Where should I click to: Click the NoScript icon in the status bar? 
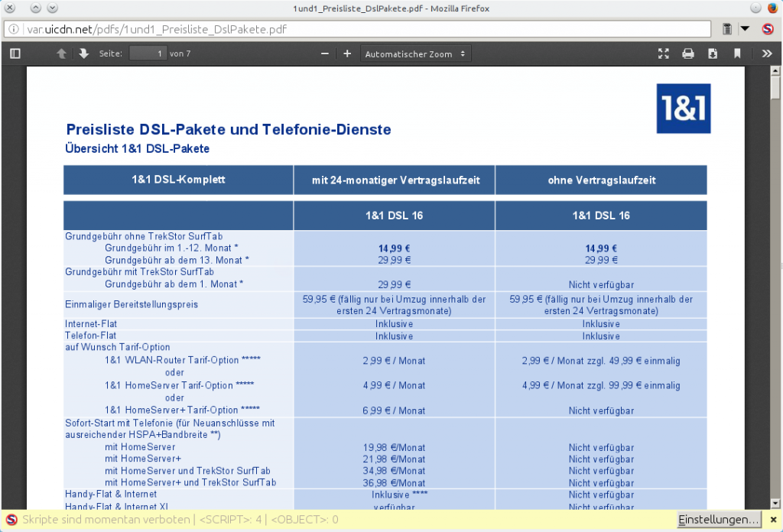pos(11,519)
